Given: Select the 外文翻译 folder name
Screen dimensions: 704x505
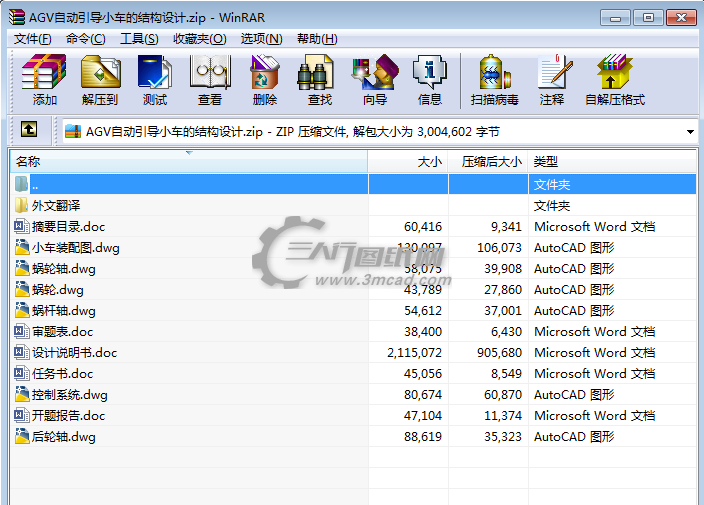Looking at the screenshot, I should tap(56, 206).
